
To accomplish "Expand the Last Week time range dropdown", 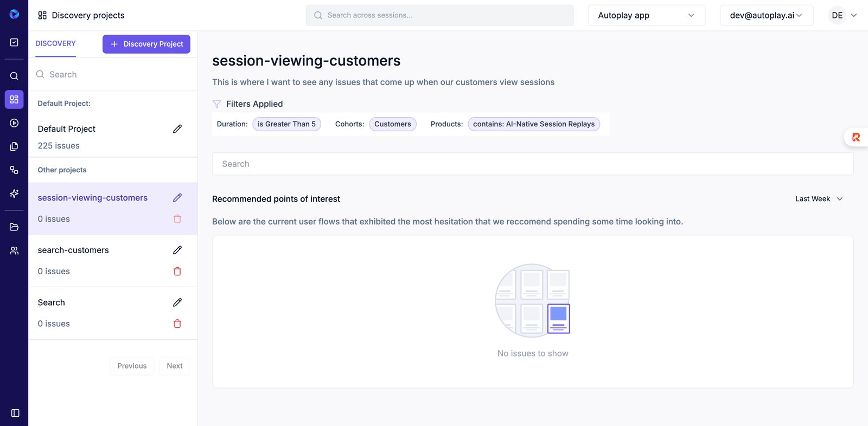I will [x=819, y=199].
